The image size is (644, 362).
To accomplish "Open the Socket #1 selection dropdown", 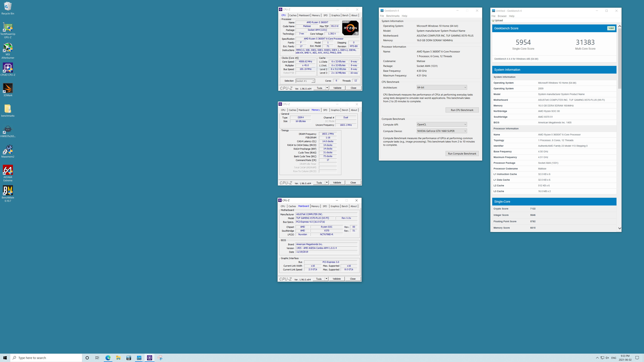I will pyautogui.click(x=305, y=81).
